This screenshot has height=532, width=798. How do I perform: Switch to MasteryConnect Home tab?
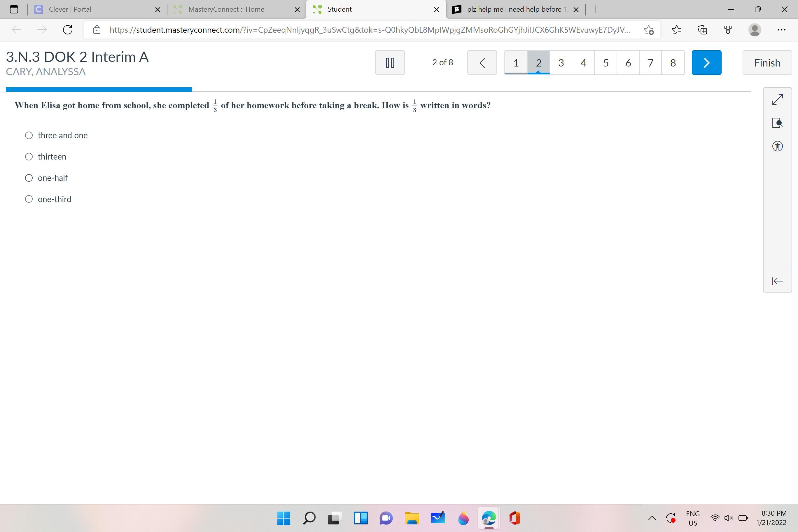pos(226,10)
